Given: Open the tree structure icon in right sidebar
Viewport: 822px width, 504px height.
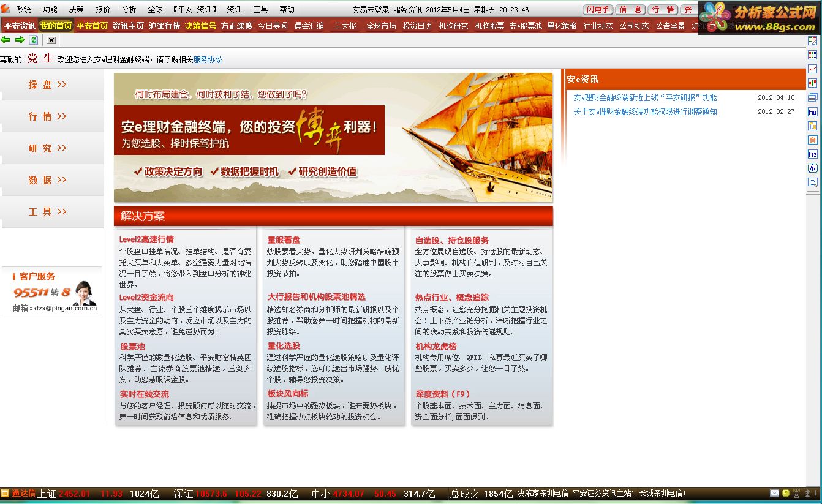Looking at the screenshot, I should tap(813, 126).
